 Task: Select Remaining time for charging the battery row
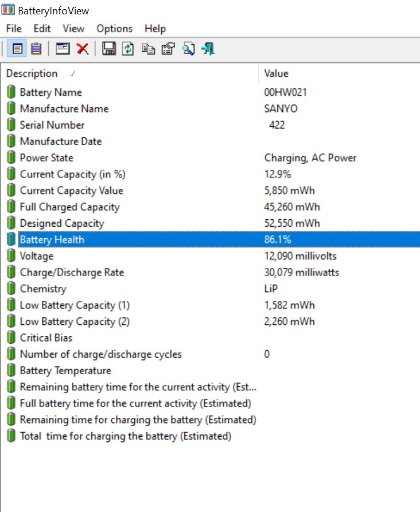click(211, 419)
